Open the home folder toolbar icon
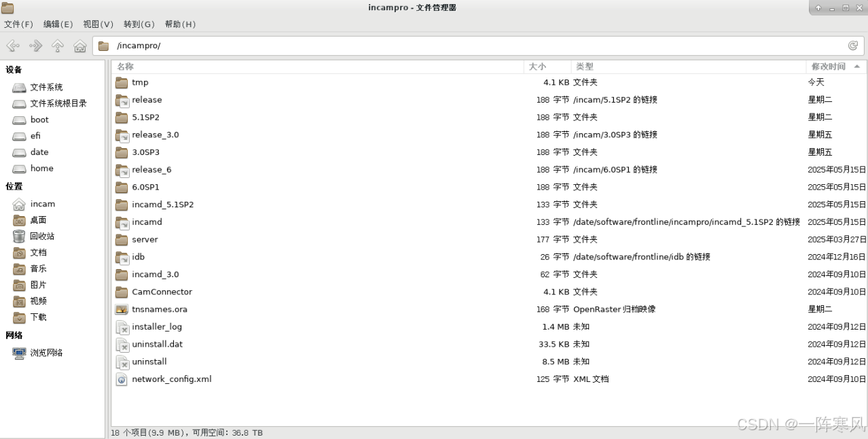 pos(80,46)
